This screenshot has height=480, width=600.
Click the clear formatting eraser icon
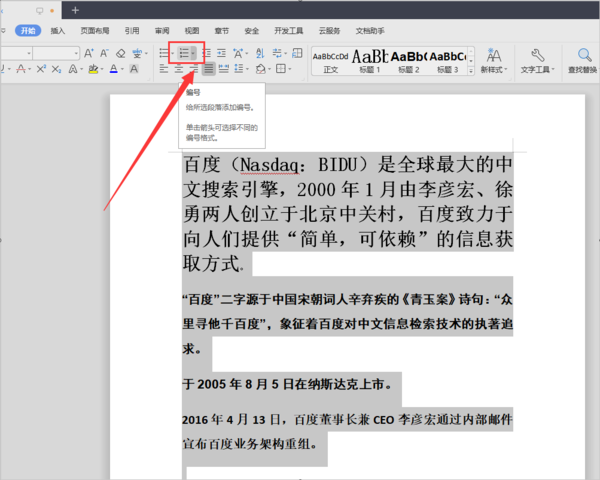pyautogui.click(x=121, y=53)
